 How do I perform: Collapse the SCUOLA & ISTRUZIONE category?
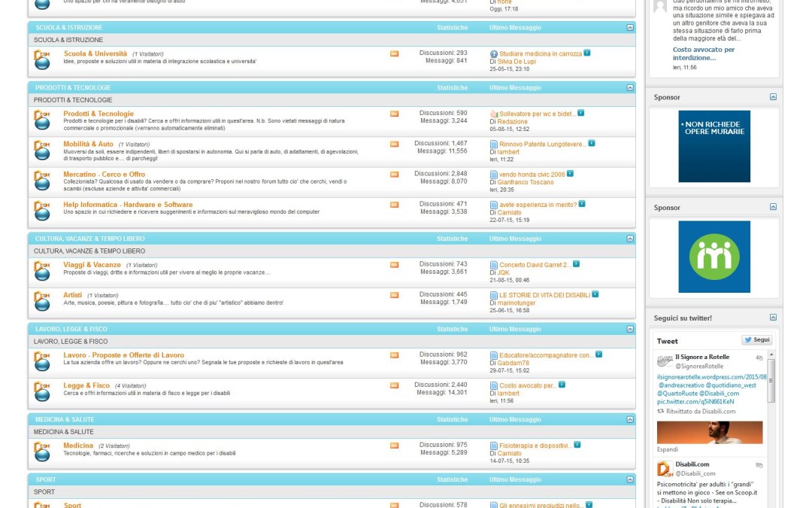(630, 28)
